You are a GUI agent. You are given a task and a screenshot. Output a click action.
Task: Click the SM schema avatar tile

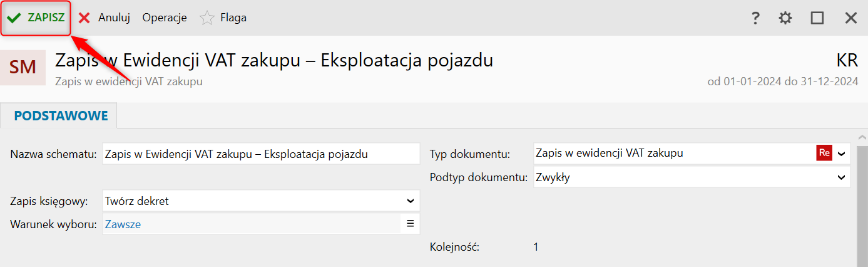[x=23, y=67]
